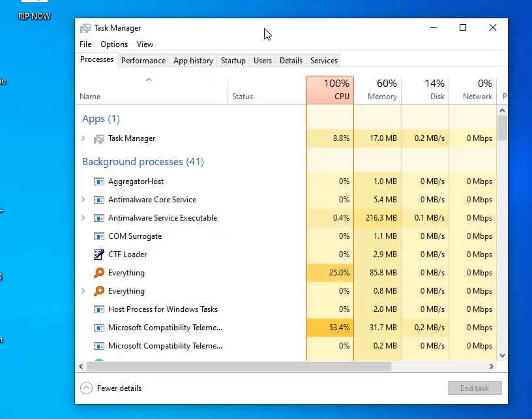
Task: Close the Task Manager window
Action: (x=493, y=27)
